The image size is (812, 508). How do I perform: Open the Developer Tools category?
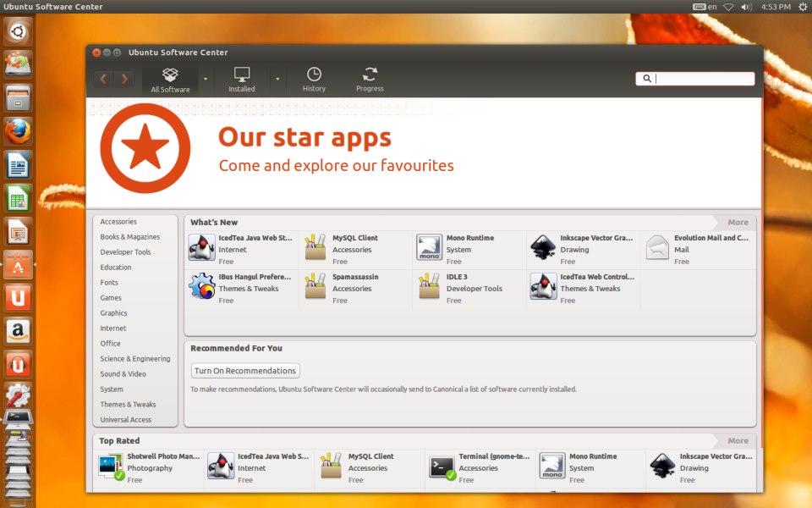pyautogui.click(x=125, y=252)
